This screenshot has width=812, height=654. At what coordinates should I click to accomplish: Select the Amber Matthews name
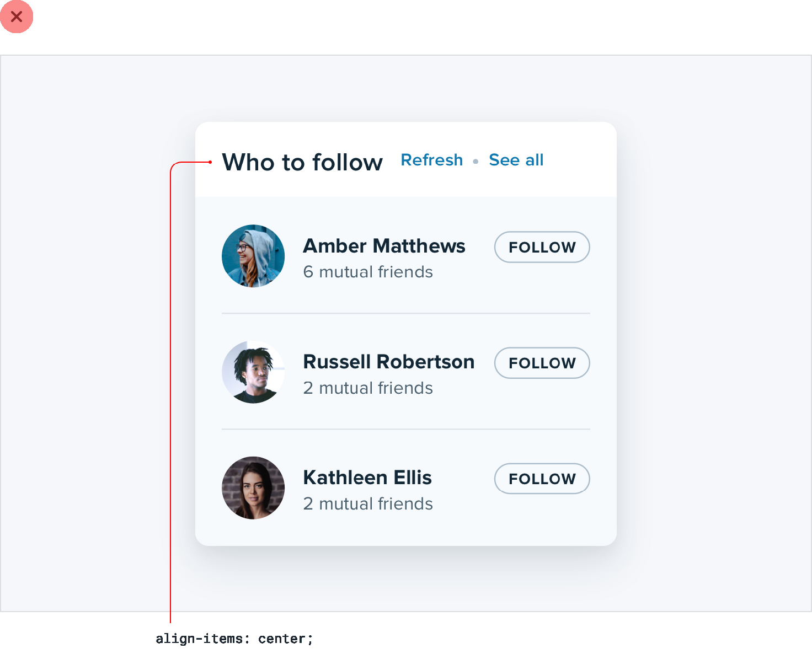[x=384, y=246]
